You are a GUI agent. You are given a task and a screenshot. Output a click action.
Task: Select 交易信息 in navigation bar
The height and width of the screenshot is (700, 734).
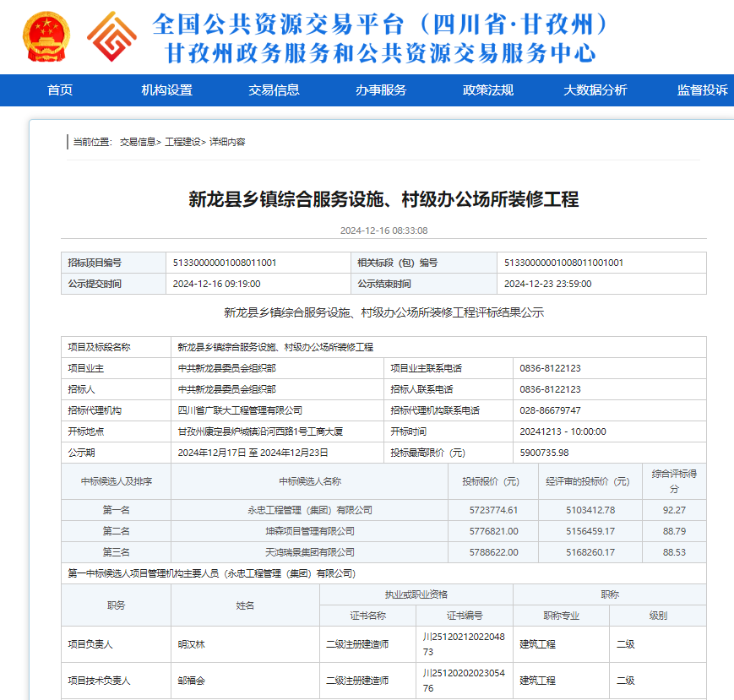click(274, 90)
